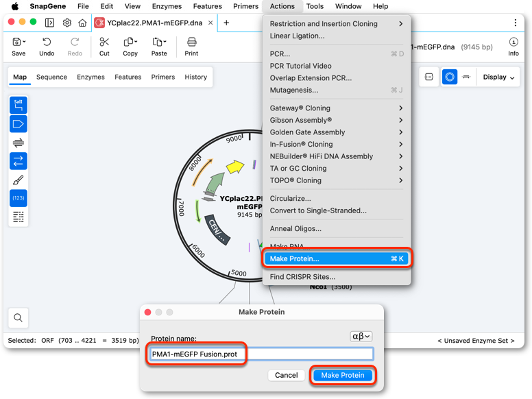The height and width of the screenshot is (399, 532).
Task: Toggle Show Primers side button
Action: click(x=19, y=143)
